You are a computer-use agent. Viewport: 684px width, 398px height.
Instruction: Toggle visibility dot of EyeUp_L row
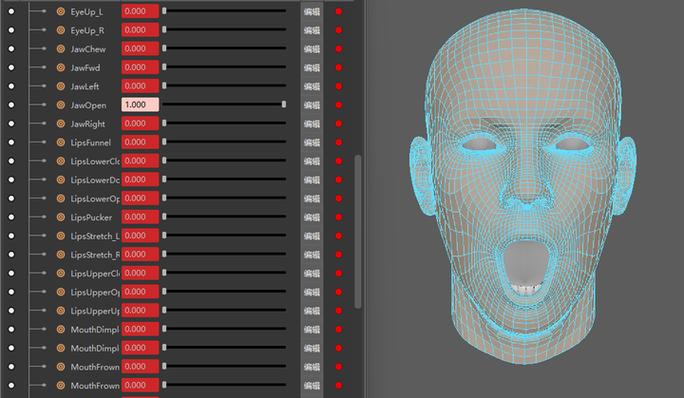pos(11,12)
